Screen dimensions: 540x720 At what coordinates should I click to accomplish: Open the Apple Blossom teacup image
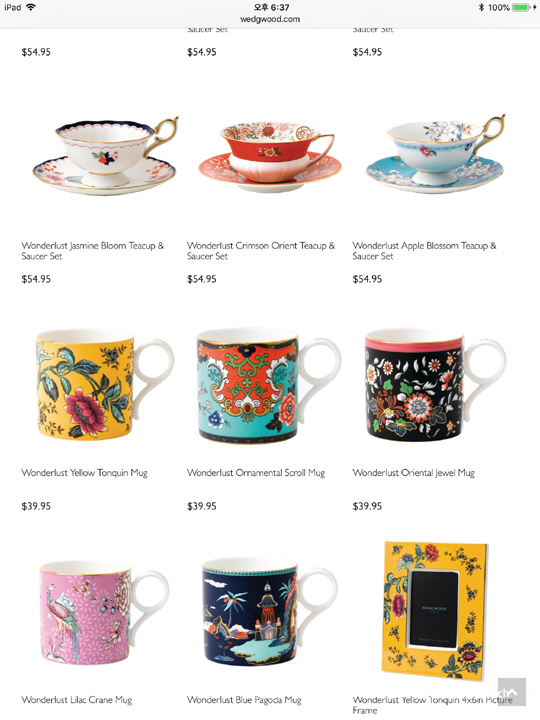[435, 154]
